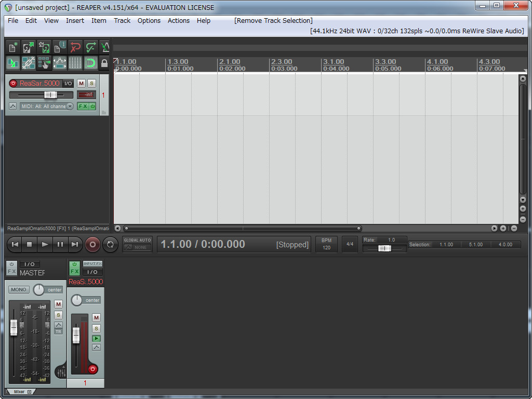Screen dimensions: 532x399
Task: Mute the ReaSar..5000 track in track panel
Action: 81,84
